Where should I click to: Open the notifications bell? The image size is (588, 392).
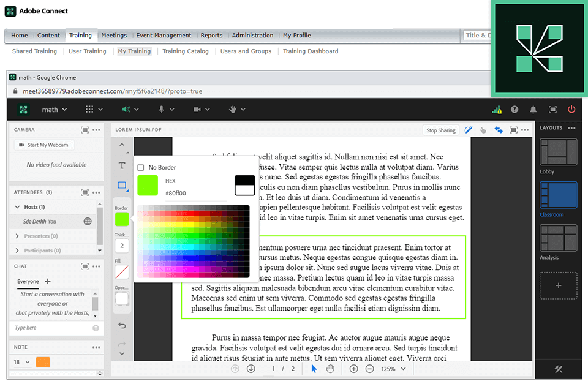(533, 110)
